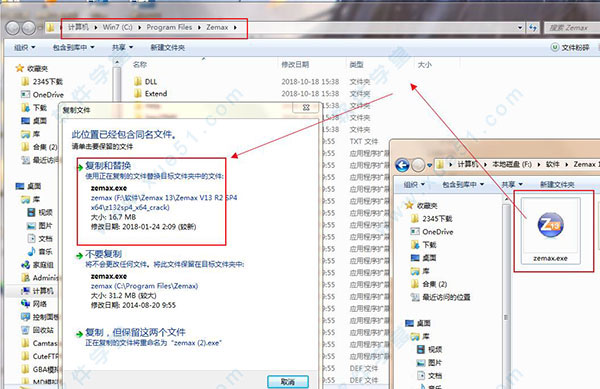Choose 复制，但保留这两个文件 option
Viewport: 600px width, 389px height.
coord(135,332)
